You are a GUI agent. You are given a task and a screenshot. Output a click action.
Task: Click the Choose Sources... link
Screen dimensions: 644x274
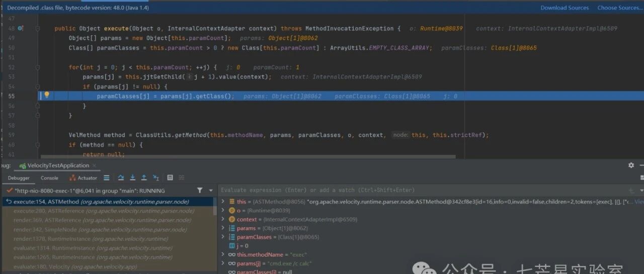(620, 8)
